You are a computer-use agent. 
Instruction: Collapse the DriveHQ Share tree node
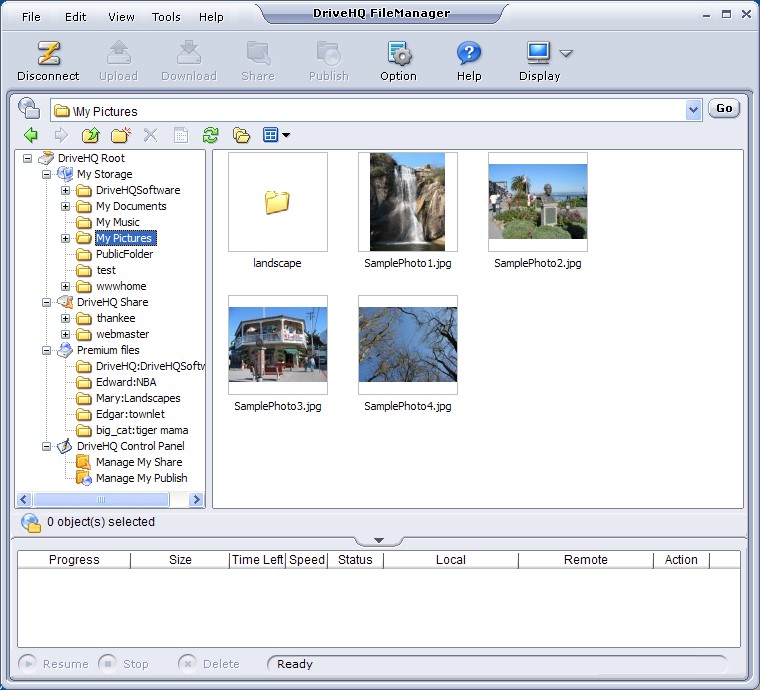coord(47,302)
